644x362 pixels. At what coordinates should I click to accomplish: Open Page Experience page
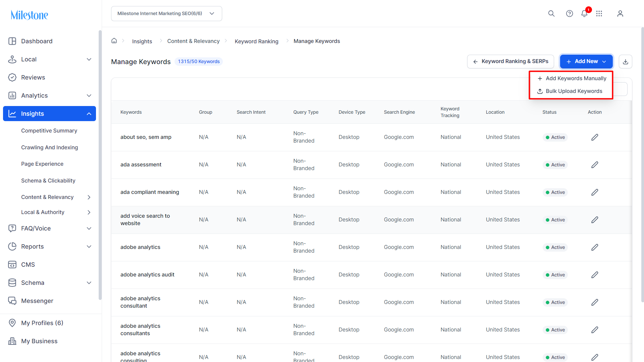[x=42, y=164]
